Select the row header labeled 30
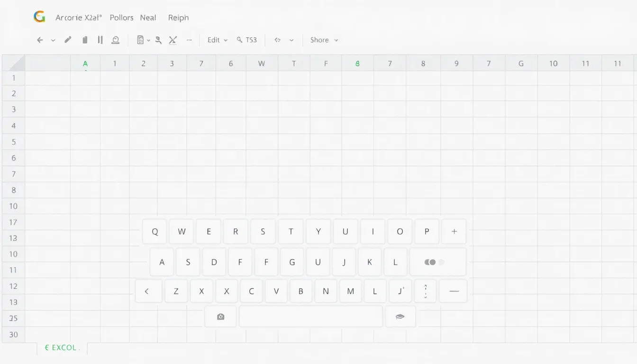 pos(13,335)
